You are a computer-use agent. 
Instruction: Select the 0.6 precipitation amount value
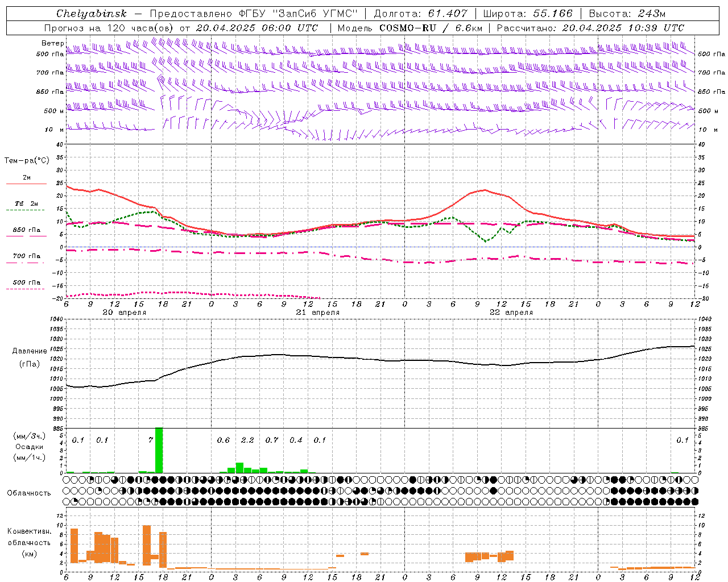(224, 440)
